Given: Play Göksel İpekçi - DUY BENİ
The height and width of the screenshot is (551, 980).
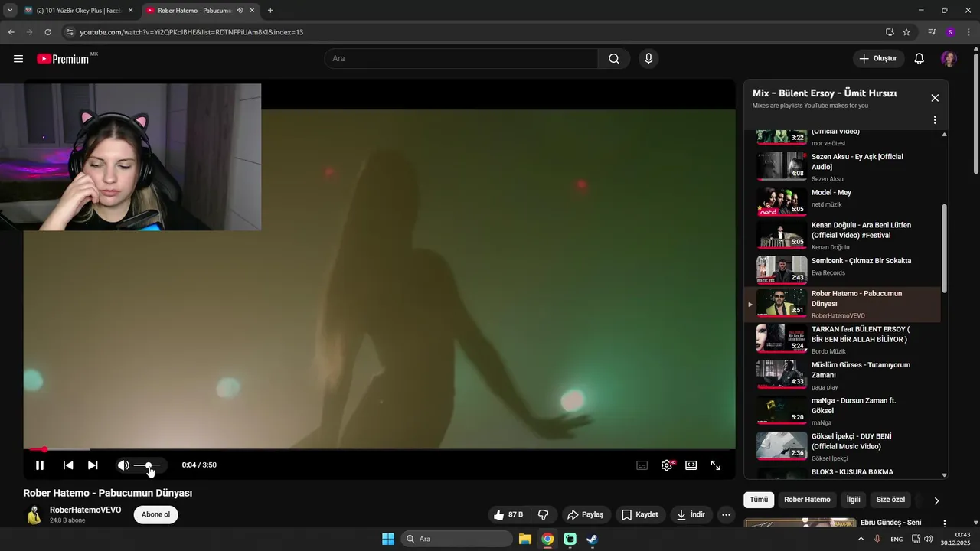Looking at the screenshot, I should pos(842,447).
